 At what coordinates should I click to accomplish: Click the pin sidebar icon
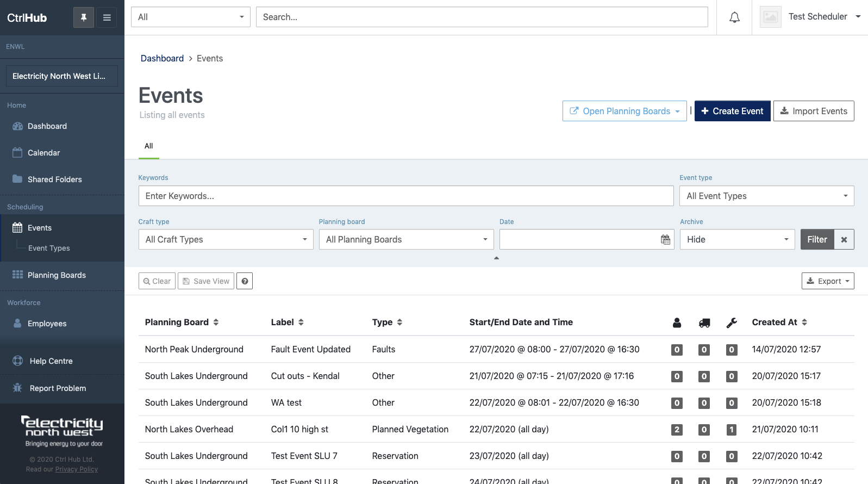(84, 17)
